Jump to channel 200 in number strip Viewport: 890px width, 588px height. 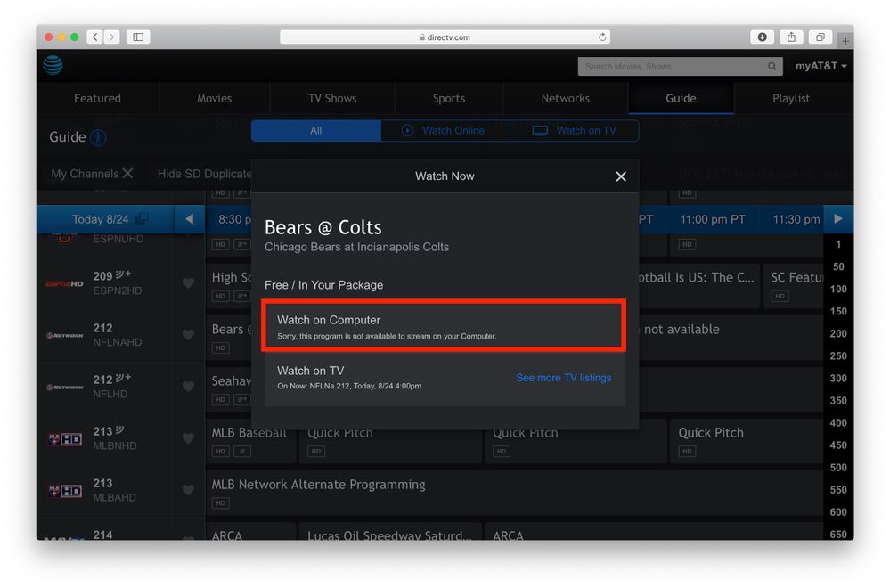coord(838,334)
